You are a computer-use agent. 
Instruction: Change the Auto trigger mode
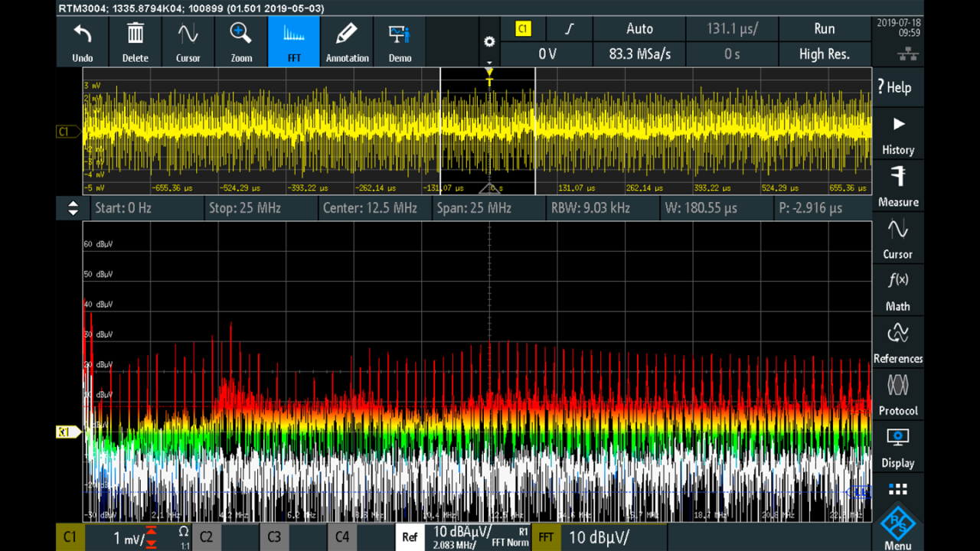639,29
